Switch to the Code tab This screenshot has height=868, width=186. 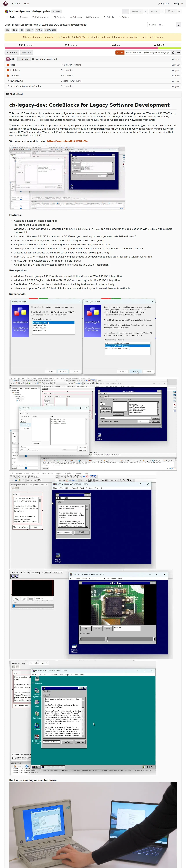[x=11, y=17]
